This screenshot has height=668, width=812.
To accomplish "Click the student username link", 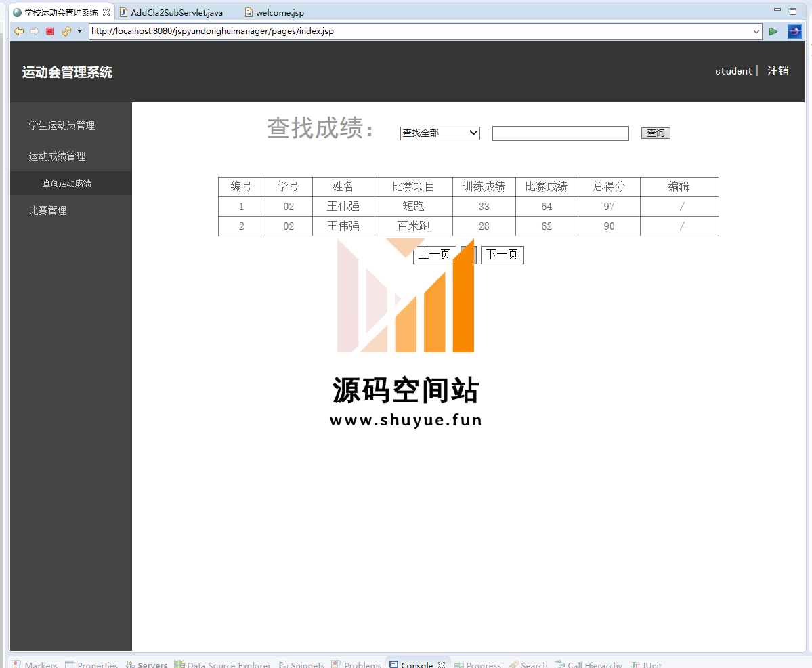I will tap(733, 71).
